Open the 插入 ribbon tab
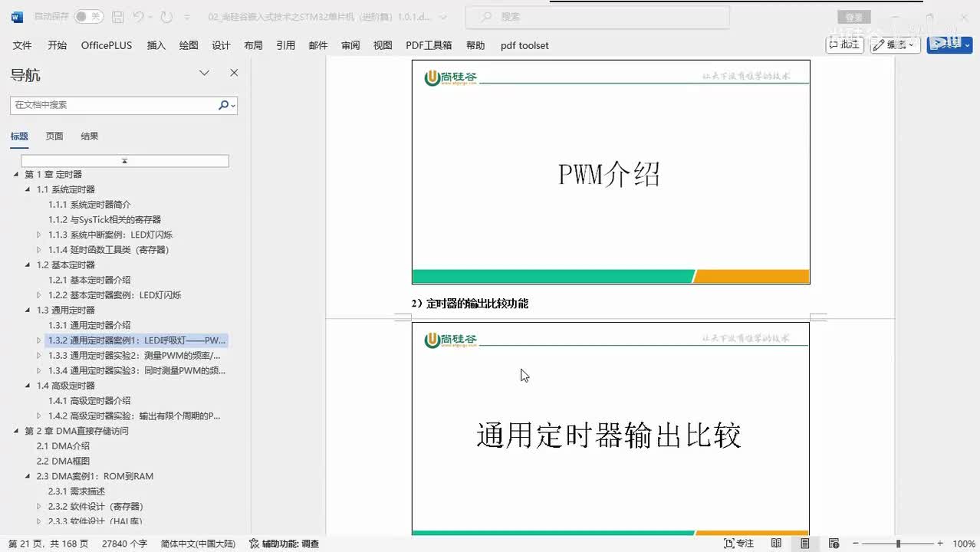Viewport: 980px width, 552px height. pos(156,45)
